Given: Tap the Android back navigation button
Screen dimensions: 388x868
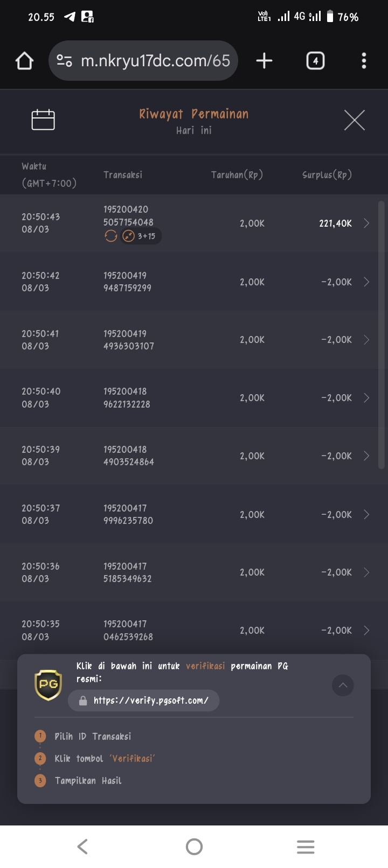Looking at the screenshot, I should (82, 846).
